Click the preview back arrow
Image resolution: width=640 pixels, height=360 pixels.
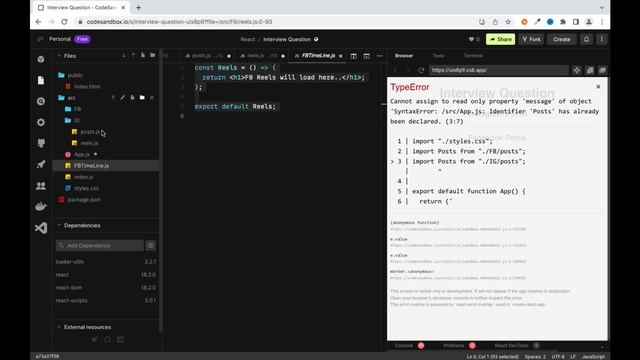coord(395,70)
